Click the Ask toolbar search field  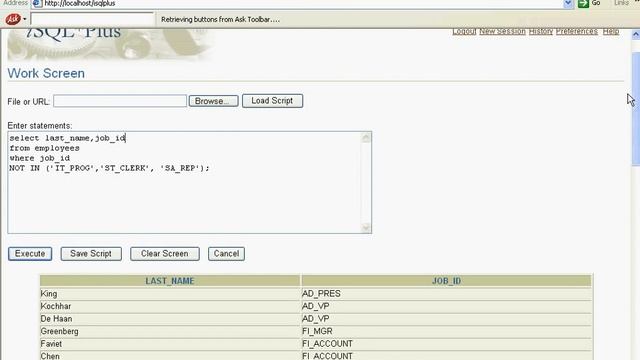93,19
